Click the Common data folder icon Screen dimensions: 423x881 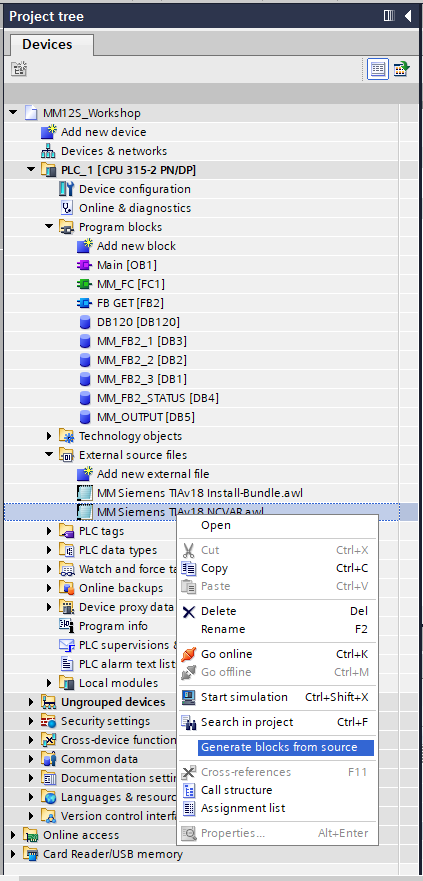click(x=49, y=759)
